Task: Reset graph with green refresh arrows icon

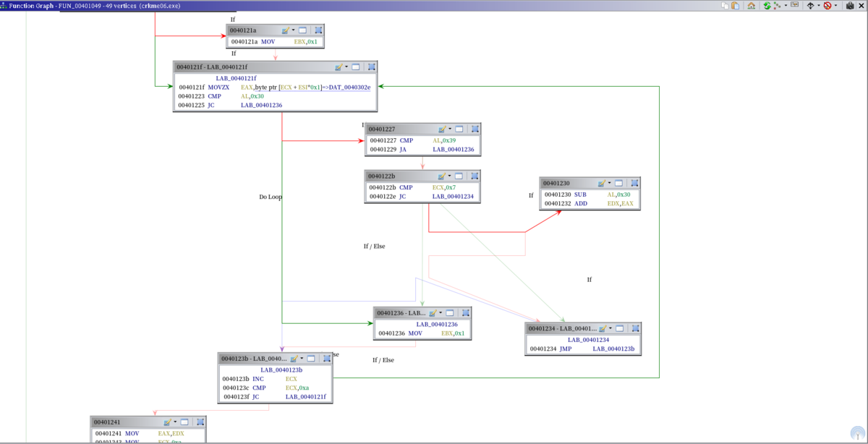Action: click(767, 5)
